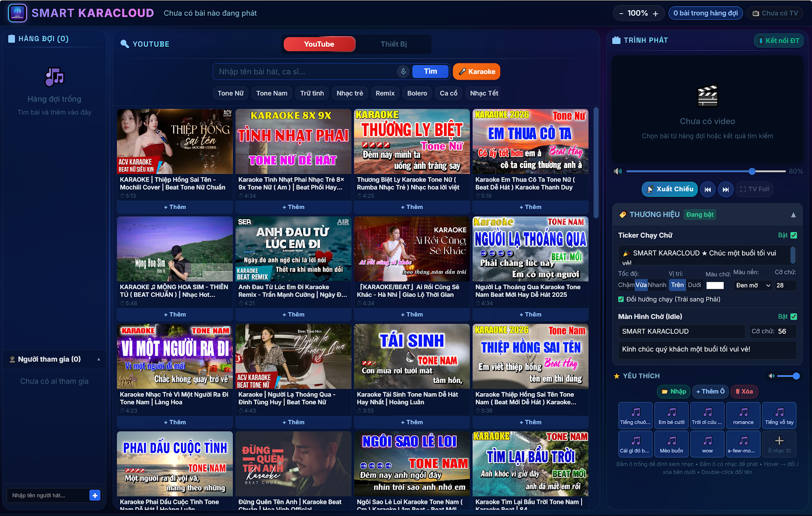Screen dimensions: 812x516
Task: Set ticker position to 'Dưới'
Action: click(695, 285)
